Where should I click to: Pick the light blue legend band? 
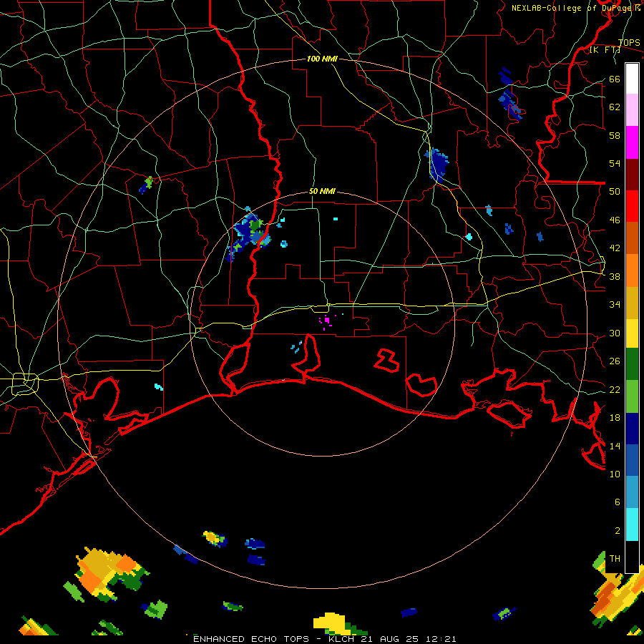[632, 492]
